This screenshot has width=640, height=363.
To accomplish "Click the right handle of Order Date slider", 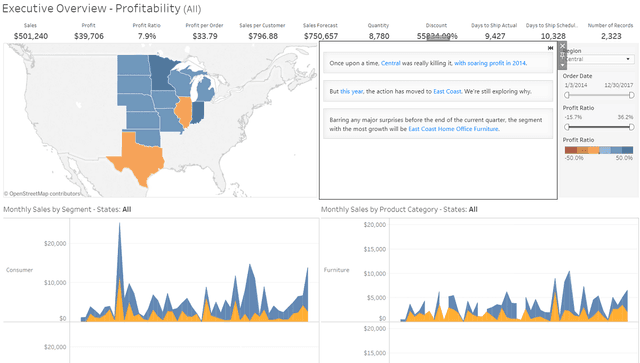I will (631, 95).
